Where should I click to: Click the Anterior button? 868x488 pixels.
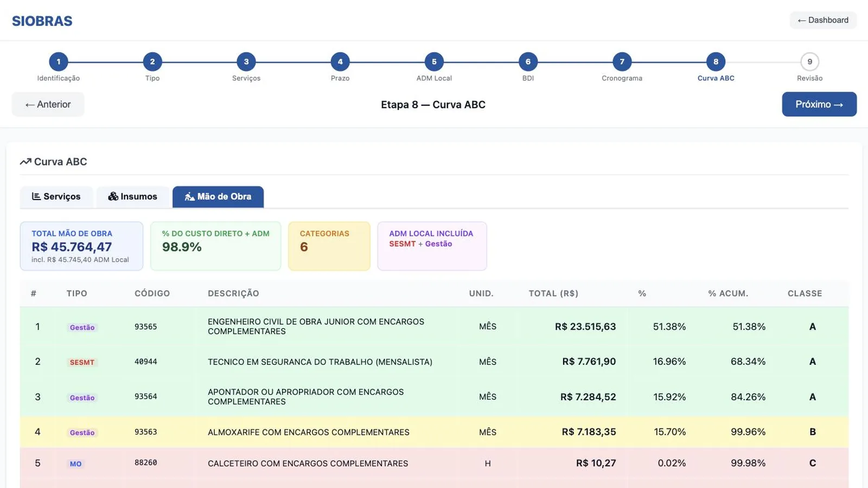48,104
